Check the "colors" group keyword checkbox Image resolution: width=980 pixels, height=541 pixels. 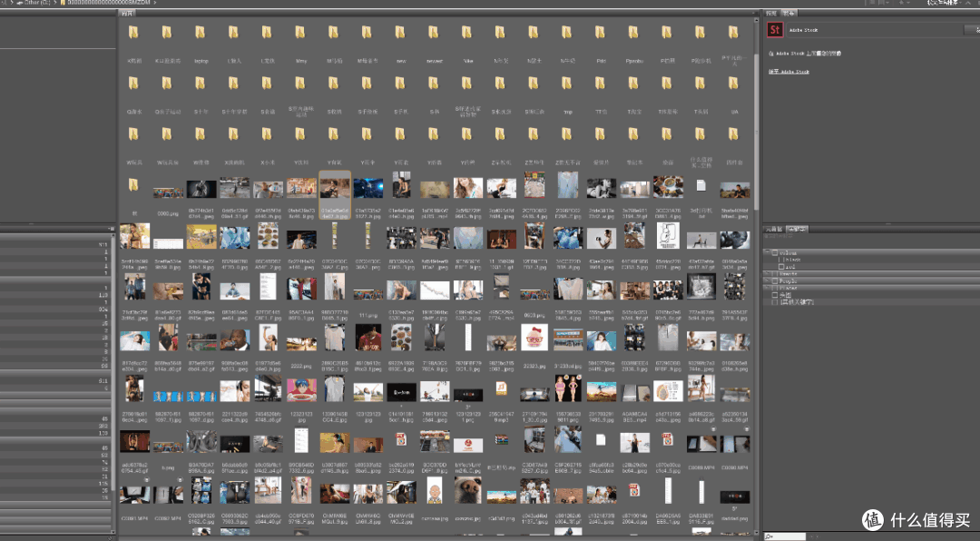(x=774, y=252)
